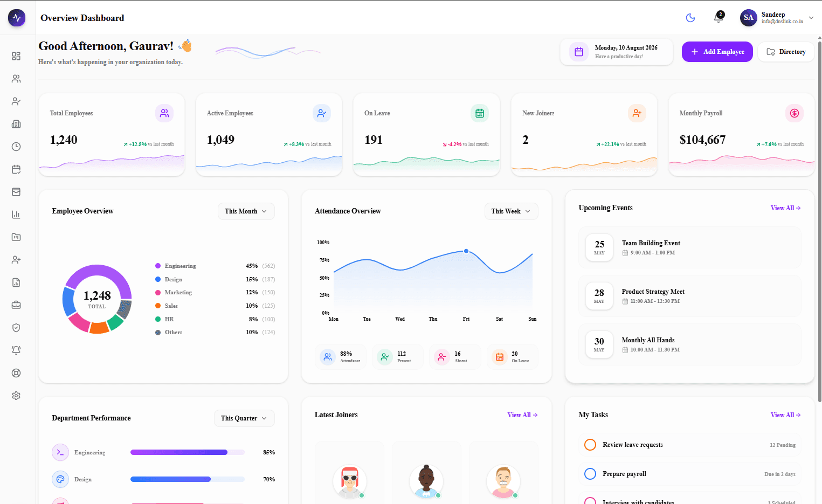822x504 pixels.
Task: Expand the Sandeep user profile menu
Action: [x=777, y=18]
